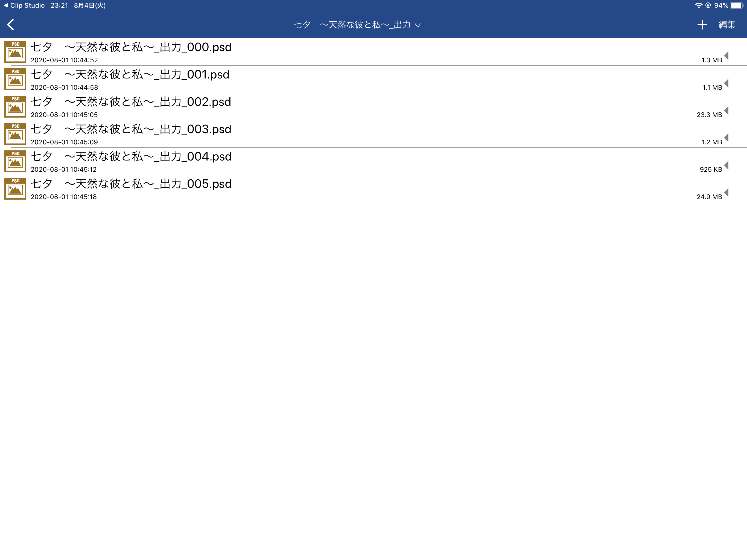Viewport: 747px width, 560px height.
Task: Tap the 1.1 MB size label
Action: [712, 87]
